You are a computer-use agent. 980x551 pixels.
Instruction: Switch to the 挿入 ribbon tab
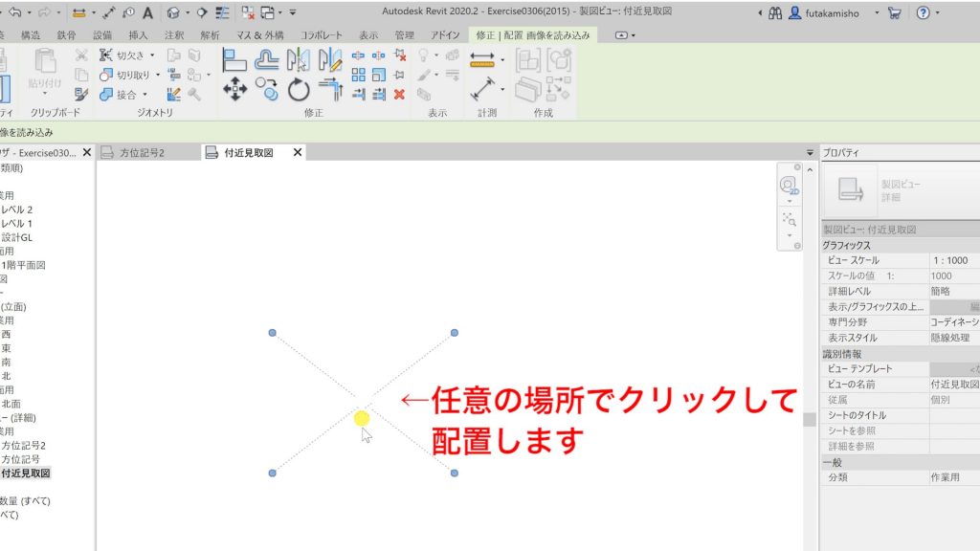coord(140,35)
